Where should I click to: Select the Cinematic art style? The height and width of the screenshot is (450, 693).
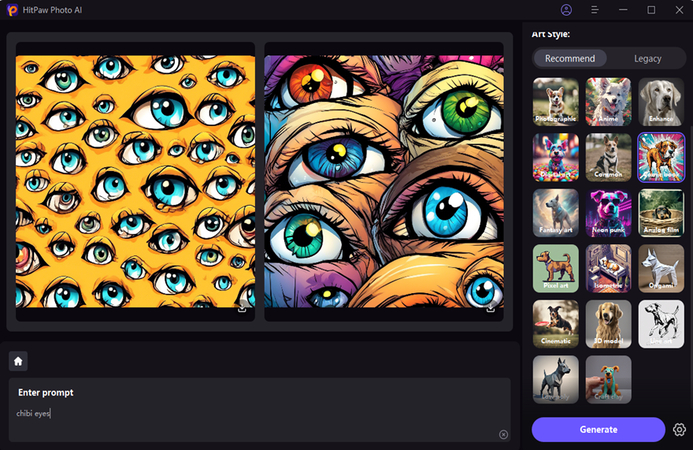tap(556, 324)
